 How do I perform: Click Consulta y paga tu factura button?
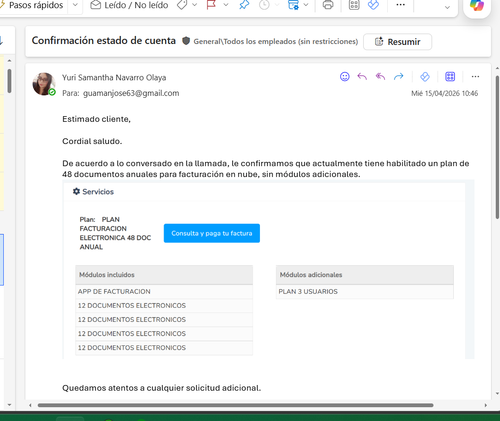point(212,233)
